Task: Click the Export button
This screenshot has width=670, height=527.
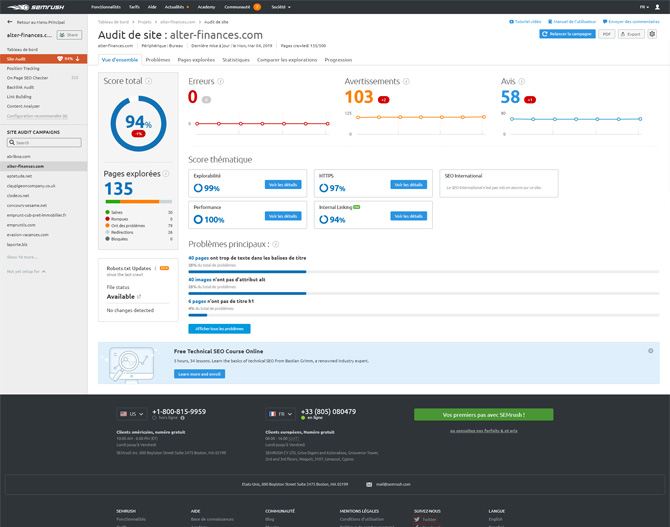Action: (631, 34)
